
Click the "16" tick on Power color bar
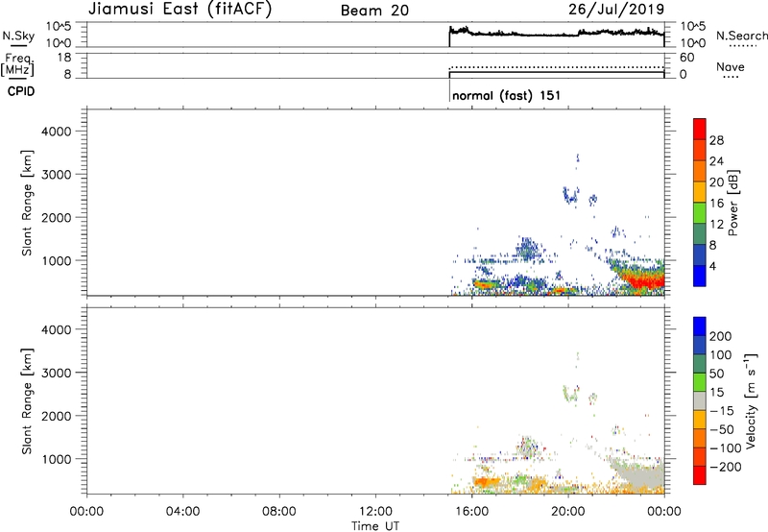pos(716,204)
